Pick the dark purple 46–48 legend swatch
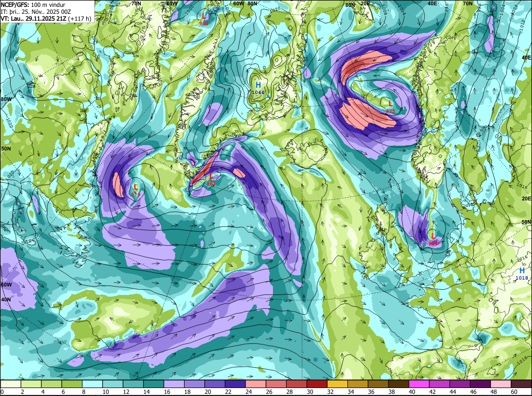Viewport: 532px width, 396px height. coord(480,384)
